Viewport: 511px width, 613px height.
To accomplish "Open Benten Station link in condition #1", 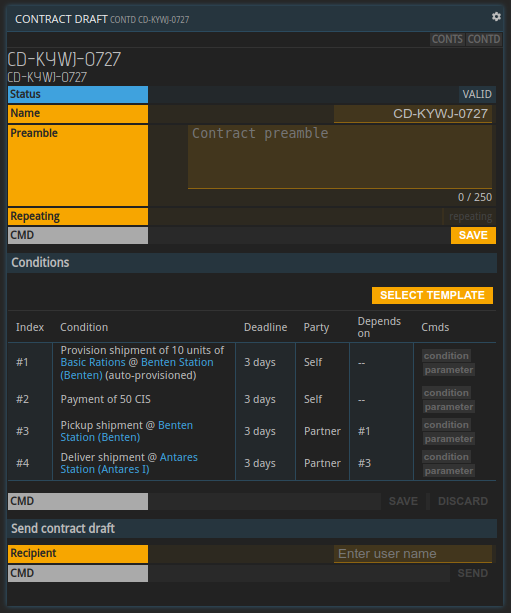I will [137, 369].
